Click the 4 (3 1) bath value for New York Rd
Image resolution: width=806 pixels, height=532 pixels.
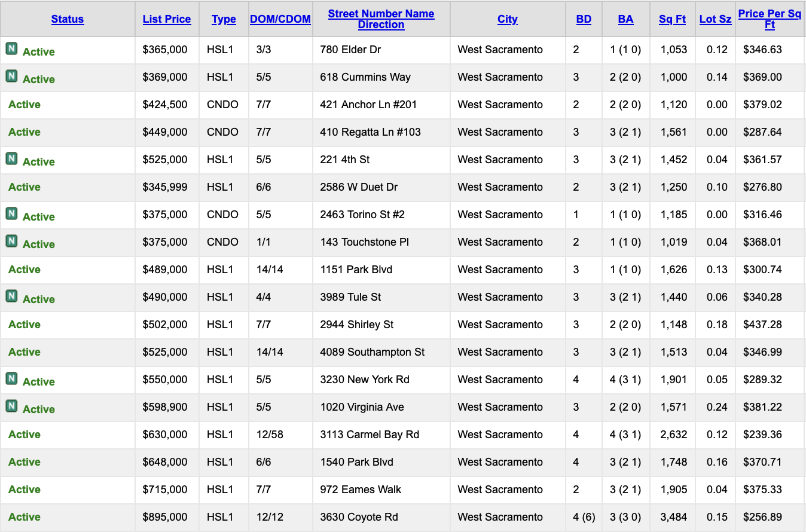(625, 380)
